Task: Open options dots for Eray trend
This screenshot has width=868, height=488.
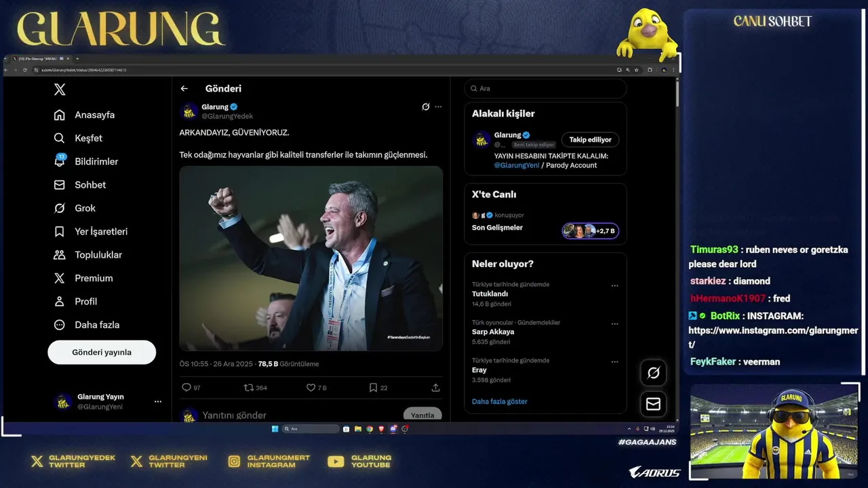Action: [x=614, y=362]
